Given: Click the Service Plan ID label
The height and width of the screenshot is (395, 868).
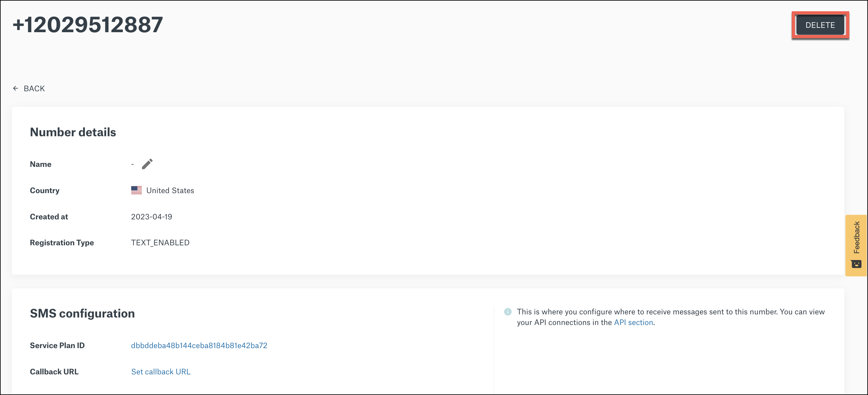Looking at the screenshot, I should 57,345.
